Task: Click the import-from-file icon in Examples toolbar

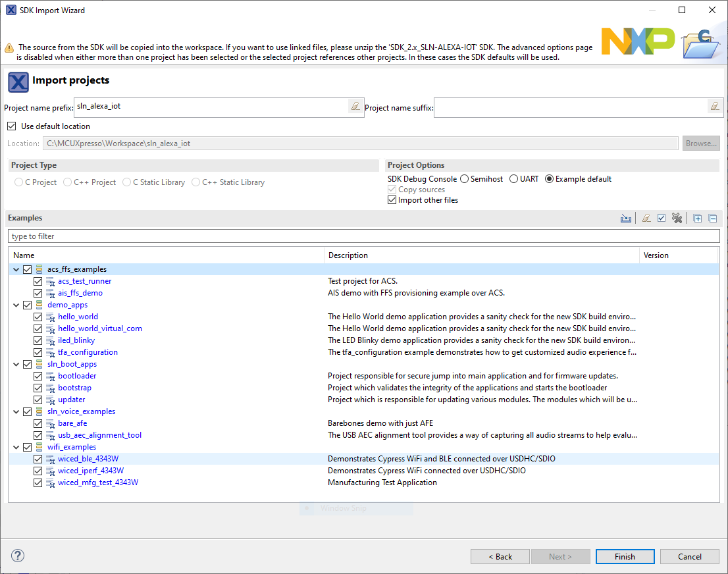Action: [x=626, y=219]
